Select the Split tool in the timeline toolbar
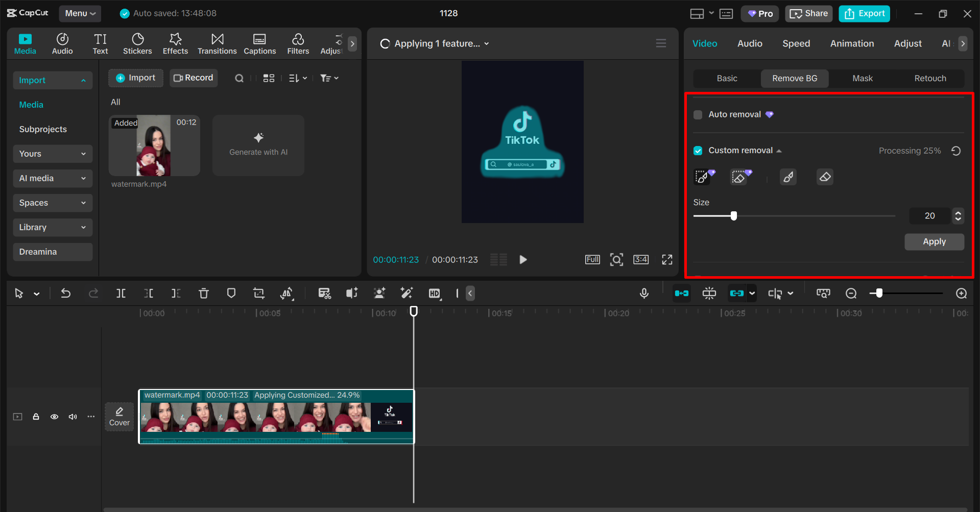This screenshot has height=512, width=980. [x=121, y=293]
